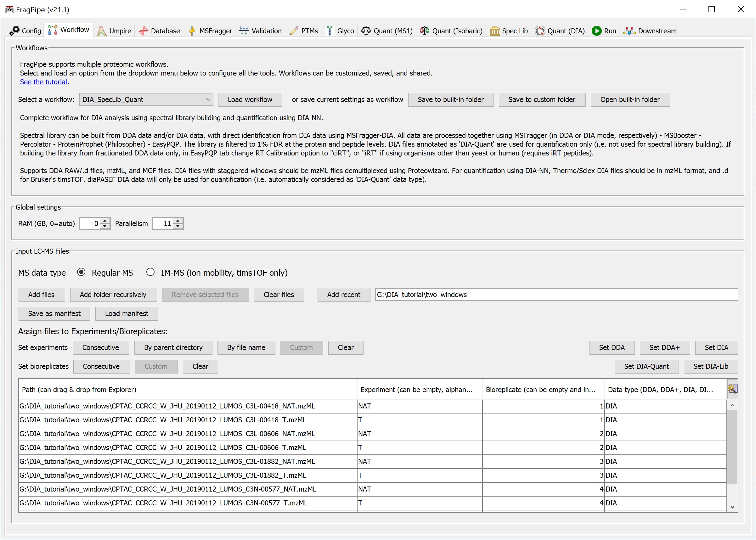Select the Regular MS radio button

tap(81, 272)
